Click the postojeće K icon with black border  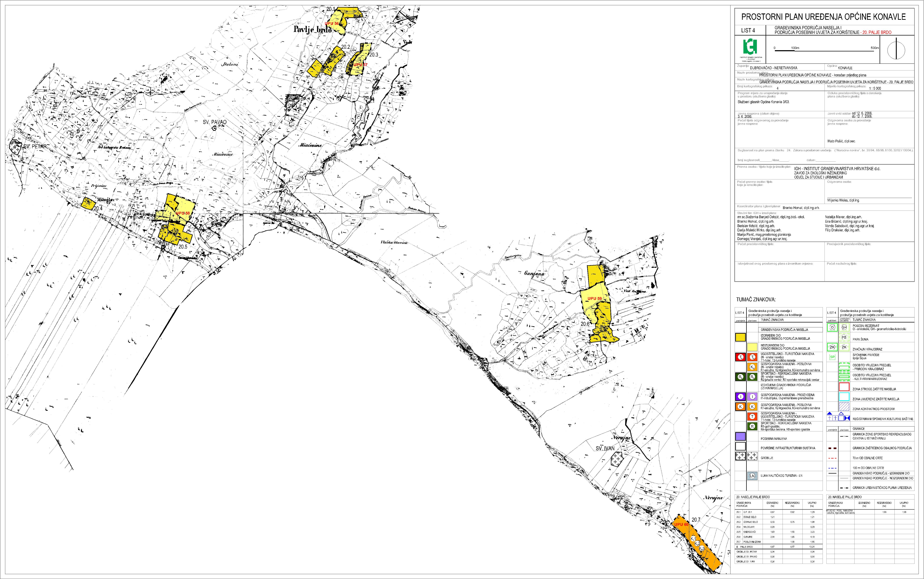click(x=741, y=407)
